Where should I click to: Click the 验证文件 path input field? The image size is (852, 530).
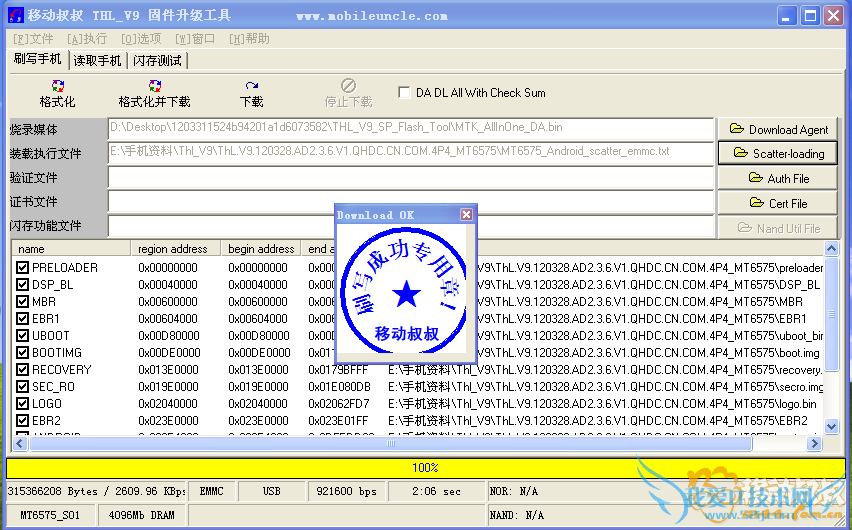click(x=410, y=178)
